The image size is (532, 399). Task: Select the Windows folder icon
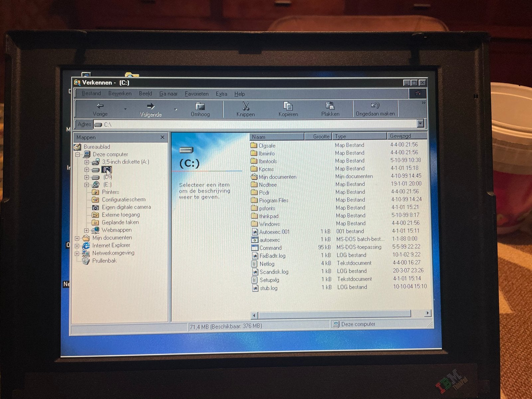coord(255,224)
